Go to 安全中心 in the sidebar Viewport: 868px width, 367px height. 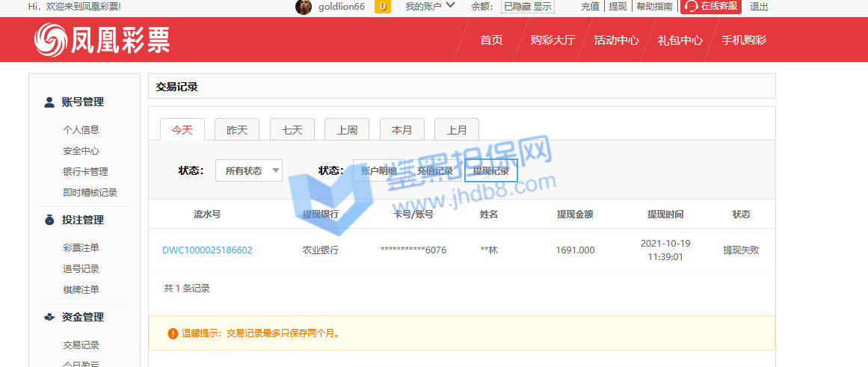click(81, 151)
